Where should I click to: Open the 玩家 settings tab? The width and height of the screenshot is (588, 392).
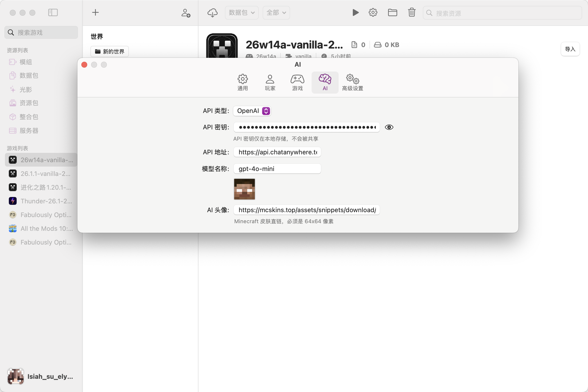[270, 82]
